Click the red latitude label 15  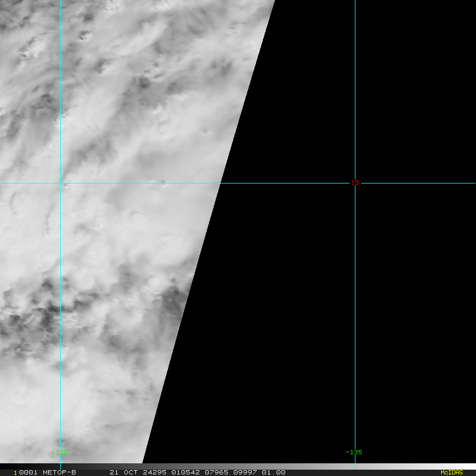355,182
